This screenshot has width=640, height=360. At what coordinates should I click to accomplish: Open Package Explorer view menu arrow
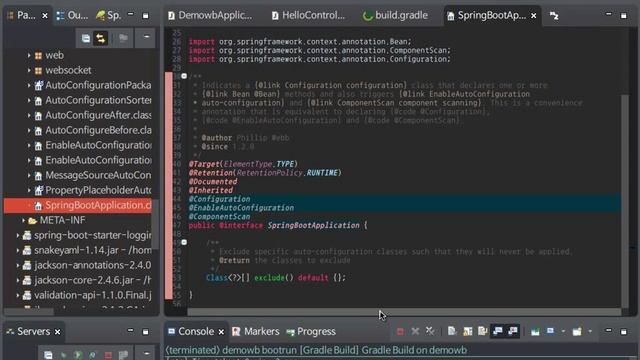click(x=146, y=37)
